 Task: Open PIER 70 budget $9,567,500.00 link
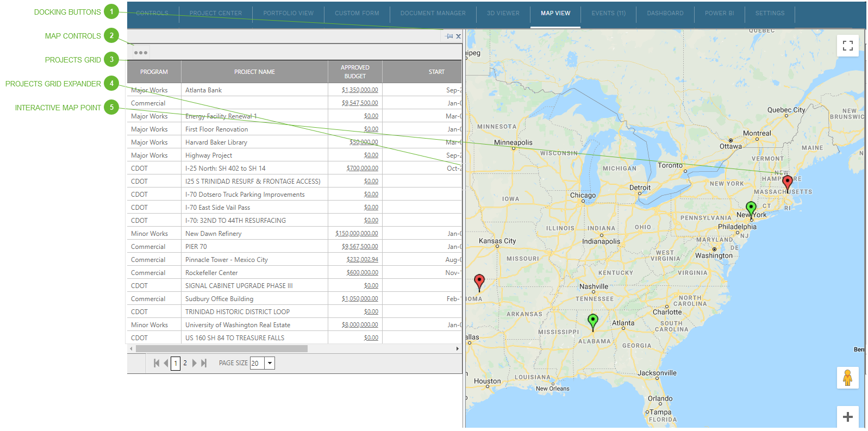[360, 247]
